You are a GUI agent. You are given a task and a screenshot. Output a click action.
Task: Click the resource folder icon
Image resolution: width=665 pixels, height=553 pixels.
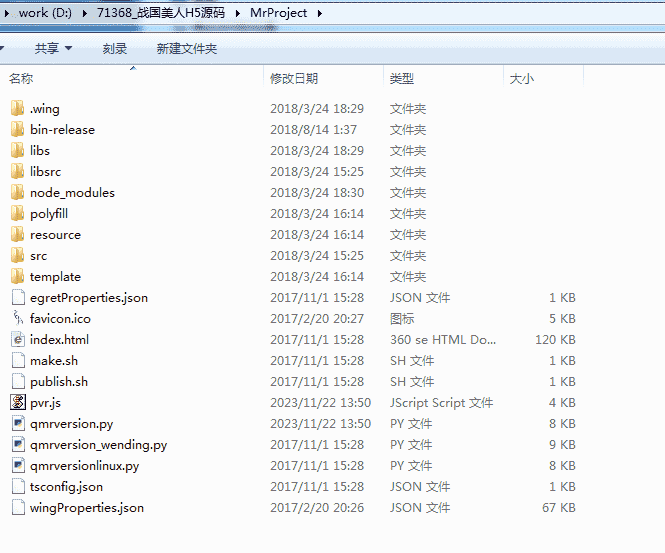(x=17, y=234)
